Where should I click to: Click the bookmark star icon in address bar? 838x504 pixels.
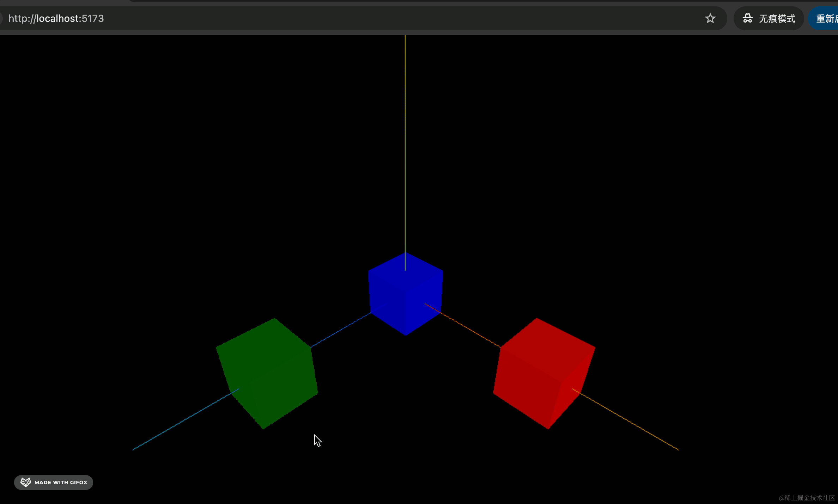710,18
